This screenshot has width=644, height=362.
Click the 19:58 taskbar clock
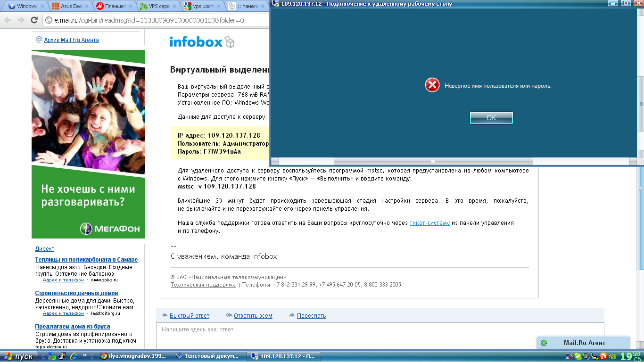tap(631, 356)
